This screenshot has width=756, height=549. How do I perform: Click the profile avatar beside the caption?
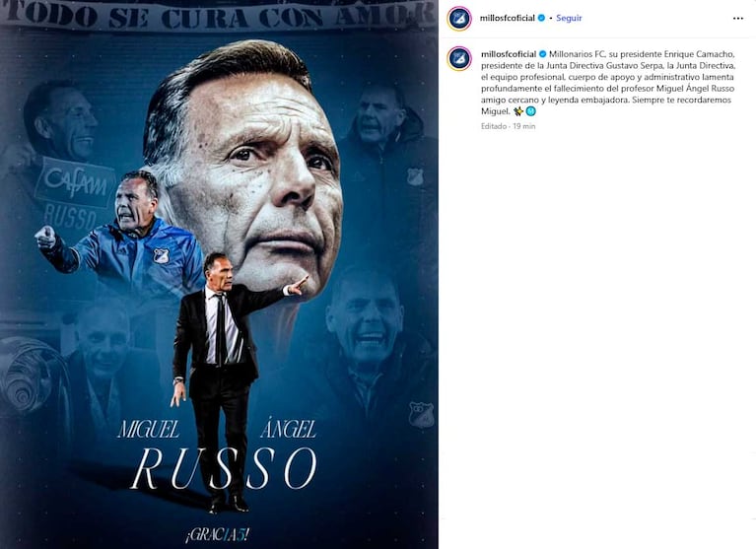point(459,58)
